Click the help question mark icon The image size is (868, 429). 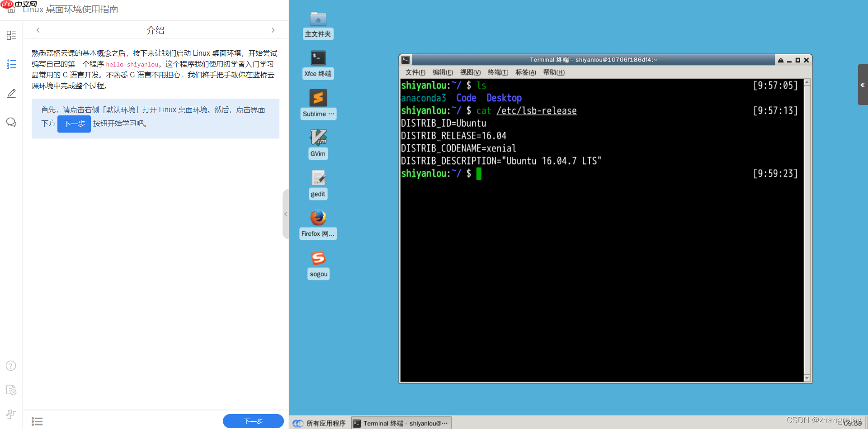click(x=11, y=366)
